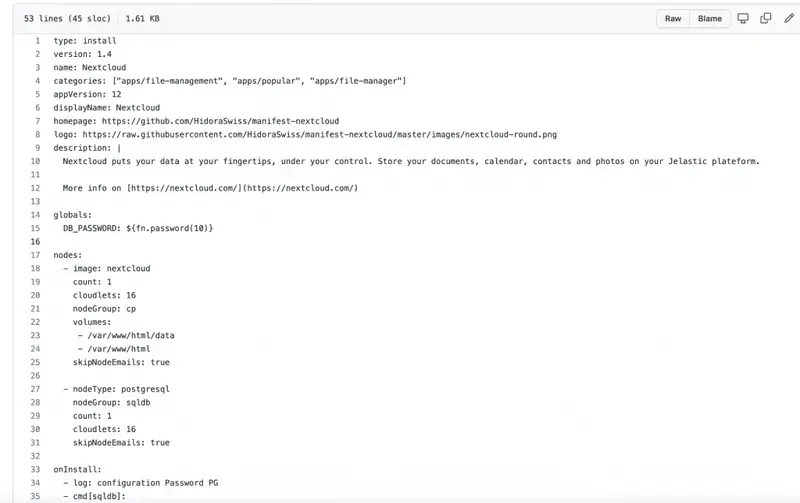
Task: Click 'log: configuration Password PG' line
Action: 146,483
